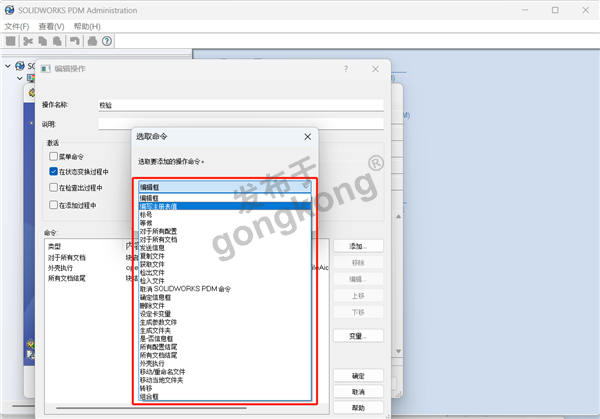Select 移动/重命名文件 dropdown option
600x419 pixels.
click(x=225, y=372)
